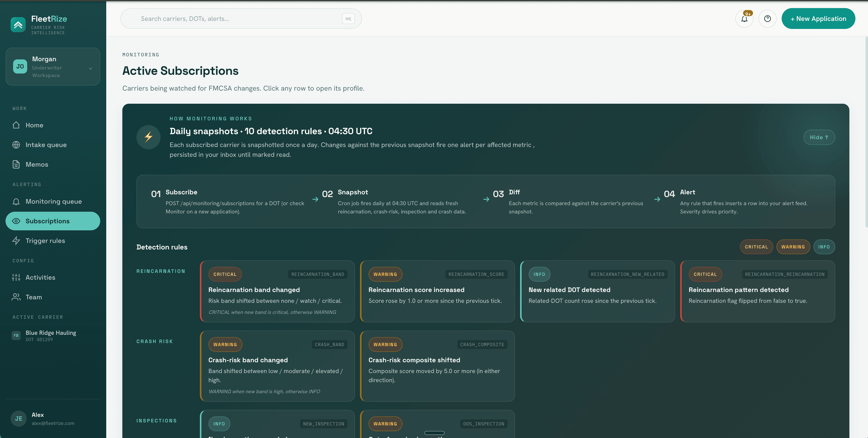The image size is (868, 438).
Task: Click the JO workspace avatar
Action: 20,66
